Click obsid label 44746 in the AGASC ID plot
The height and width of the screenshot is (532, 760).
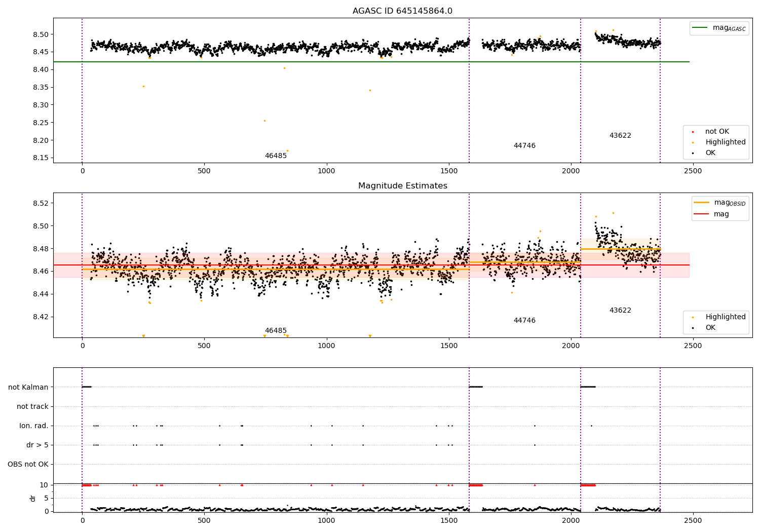click(x=524, y=146)
